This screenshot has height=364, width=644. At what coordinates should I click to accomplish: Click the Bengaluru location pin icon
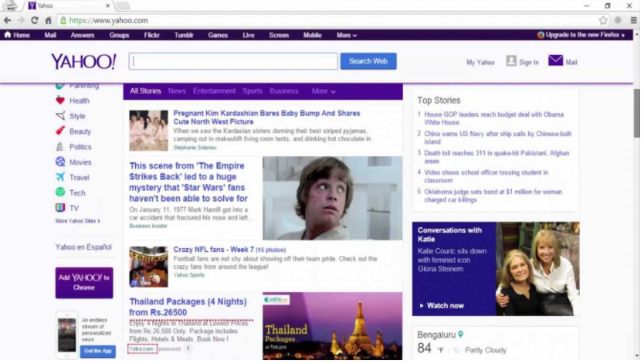pos(461,335)
